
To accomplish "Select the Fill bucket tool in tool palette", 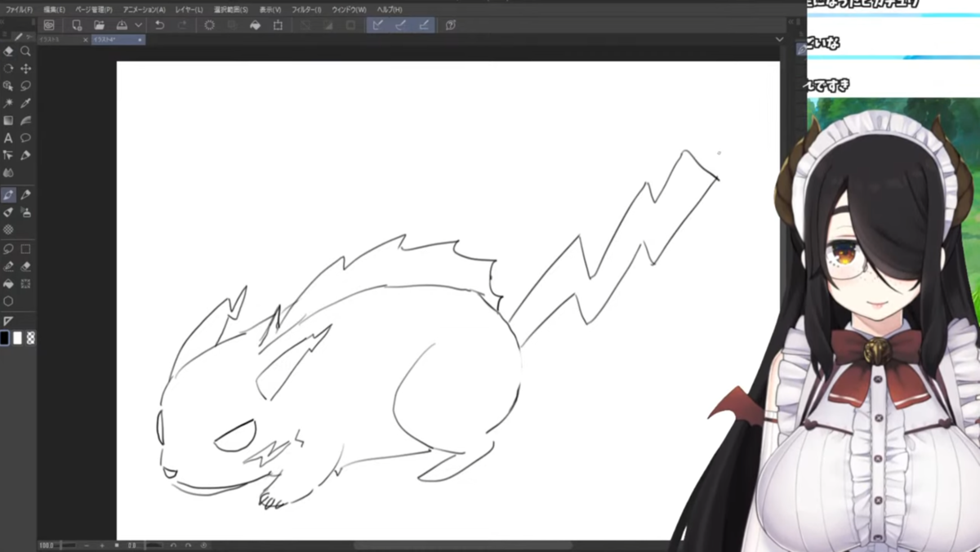I will (8, 283).
